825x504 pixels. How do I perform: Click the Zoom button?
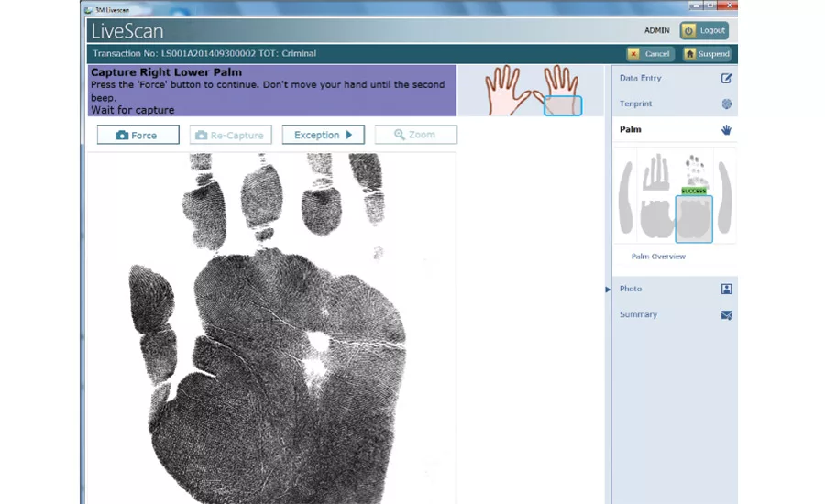coord(415,135)
